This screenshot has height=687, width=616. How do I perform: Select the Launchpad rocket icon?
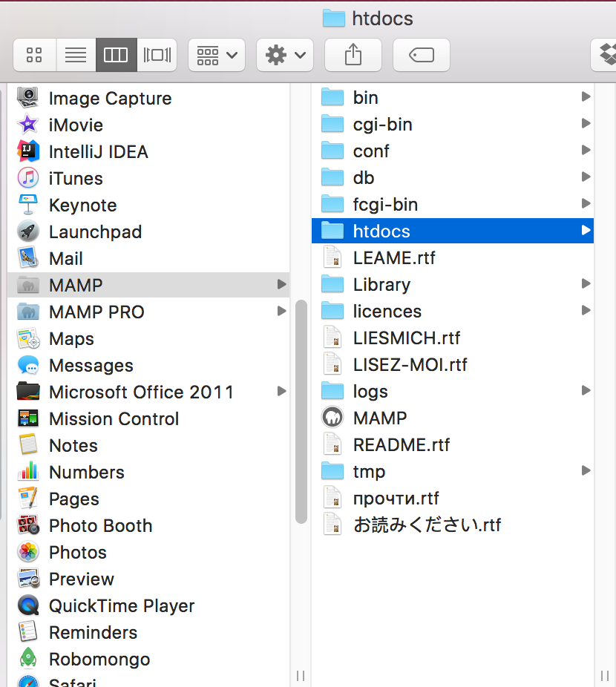pos(28,231)
